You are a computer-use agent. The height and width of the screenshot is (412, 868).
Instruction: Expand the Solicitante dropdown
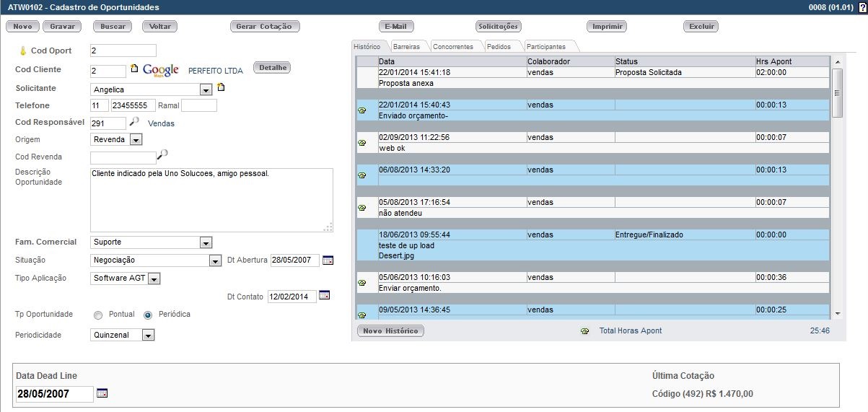coord(205,90)
